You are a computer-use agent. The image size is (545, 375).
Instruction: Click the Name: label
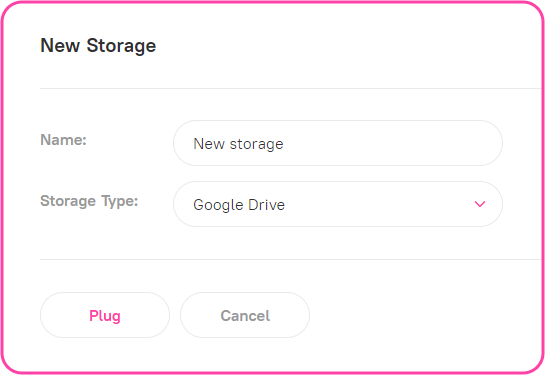point(63,140)
